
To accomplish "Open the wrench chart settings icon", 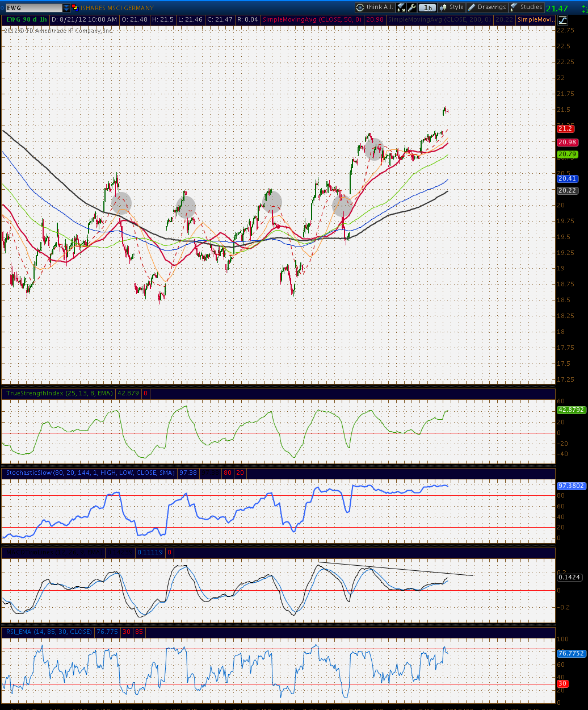I will 413,7.
